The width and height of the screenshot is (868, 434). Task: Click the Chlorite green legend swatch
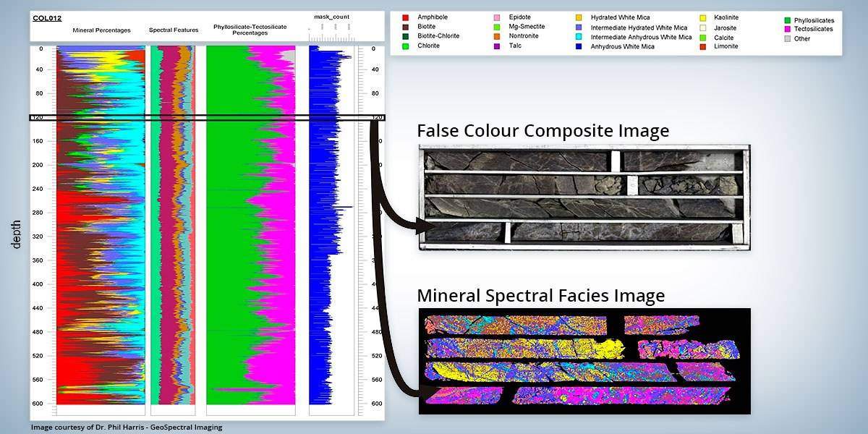tap(405, 46)
